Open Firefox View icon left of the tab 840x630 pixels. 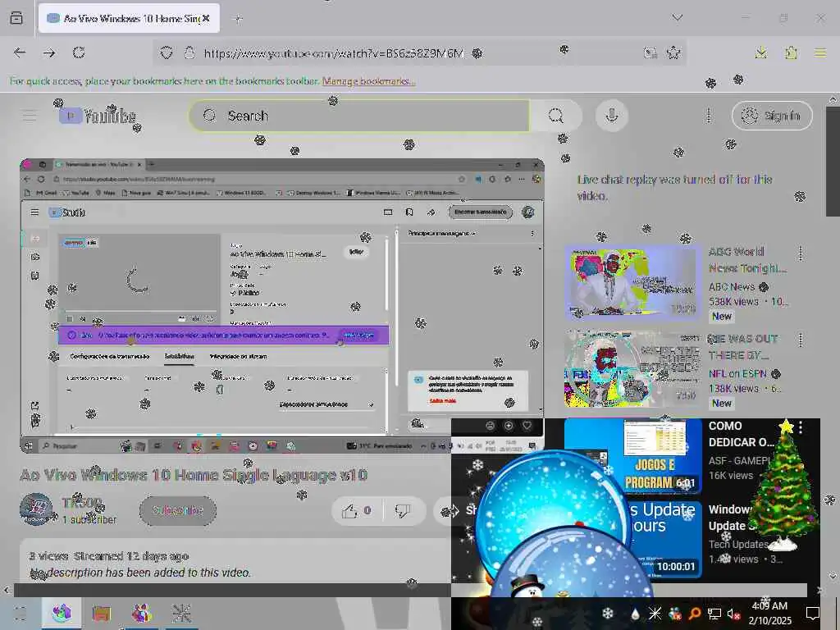[x=16, y=18]
